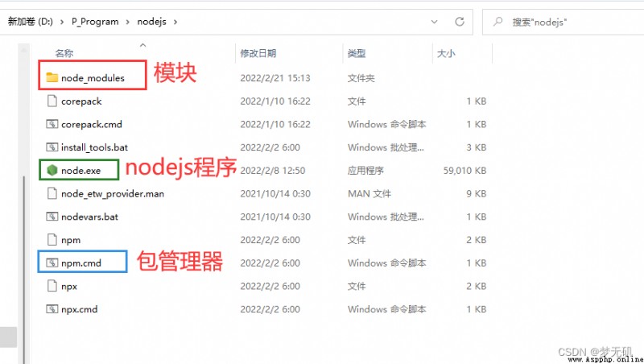Screen dimensions: 644x364
Task: Click date 2022/2/8 12:50 of node.exe
Action: click(273, 171)
